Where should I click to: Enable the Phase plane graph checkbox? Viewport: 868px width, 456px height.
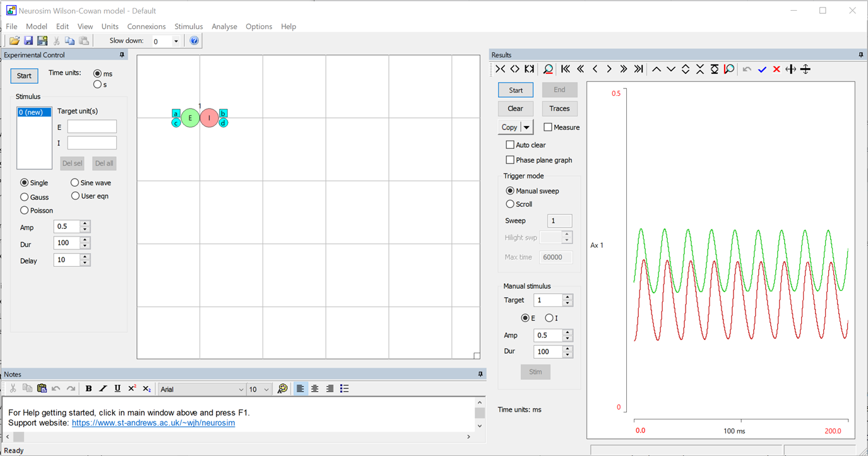click(x=510, y=160)
